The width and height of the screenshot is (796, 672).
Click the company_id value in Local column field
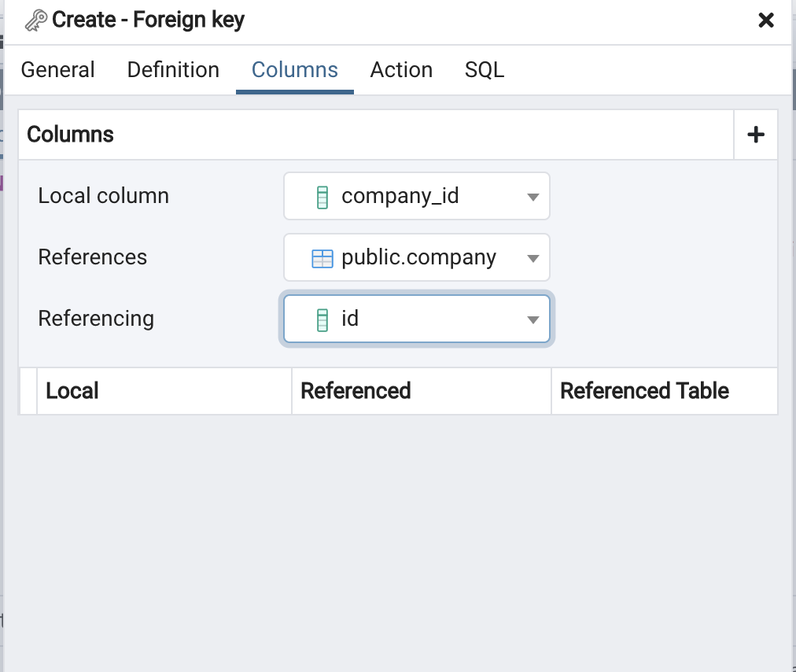pos(400,197)
